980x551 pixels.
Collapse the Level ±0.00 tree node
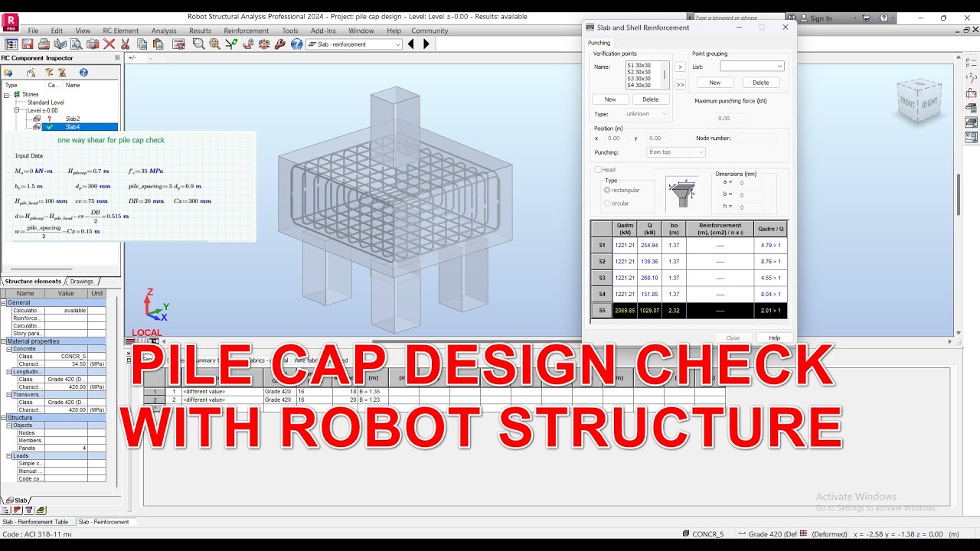(x=16, y=110)
